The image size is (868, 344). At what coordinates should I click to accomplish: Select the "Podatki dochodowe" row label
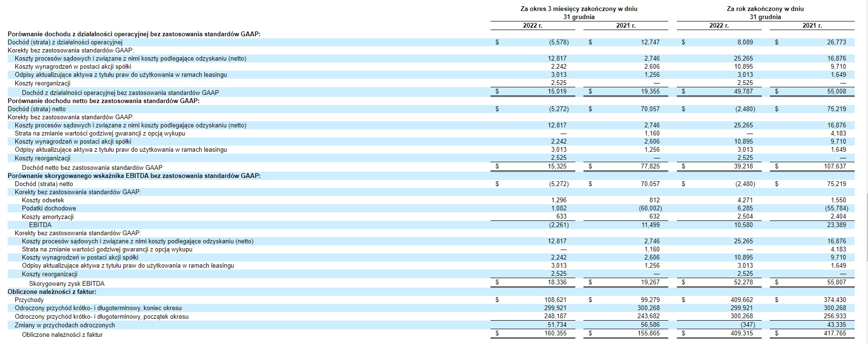[49, 208]
